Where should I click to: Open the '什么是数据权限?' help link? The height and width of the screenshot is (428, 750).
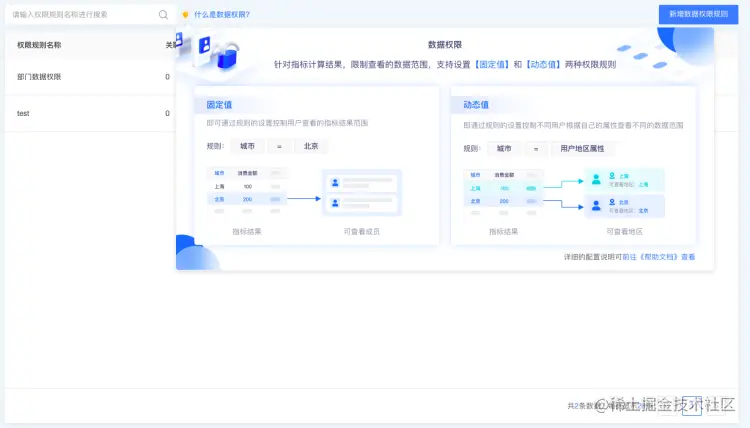[222, 15]
